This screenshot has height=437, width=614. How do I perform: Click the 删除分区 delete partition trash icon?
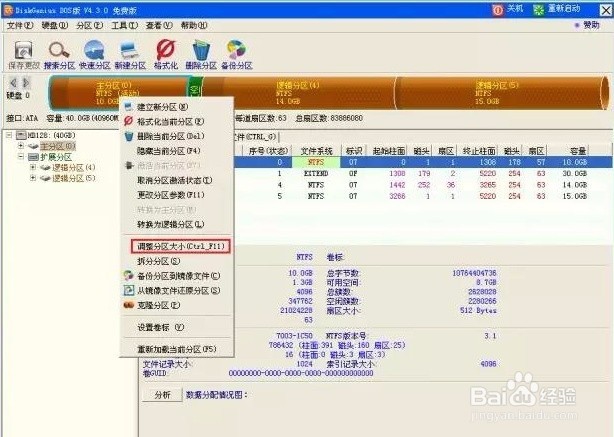[201, 55]
